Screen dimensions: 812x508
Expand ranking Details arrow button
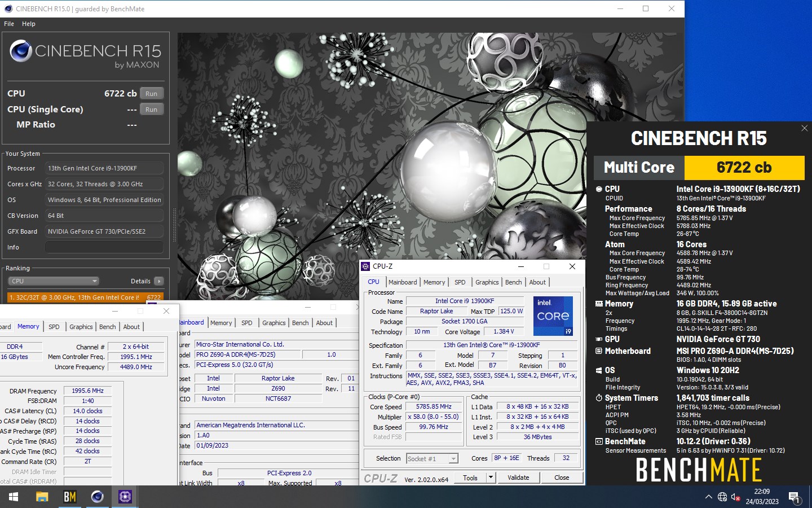point(159,281)
